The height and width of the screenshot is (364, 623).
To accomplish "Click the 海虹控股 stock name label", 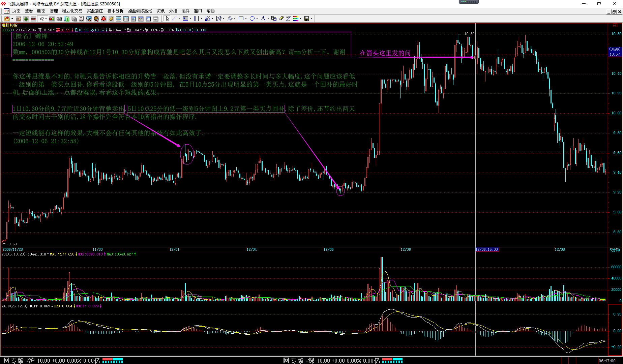I will [9, 25].
